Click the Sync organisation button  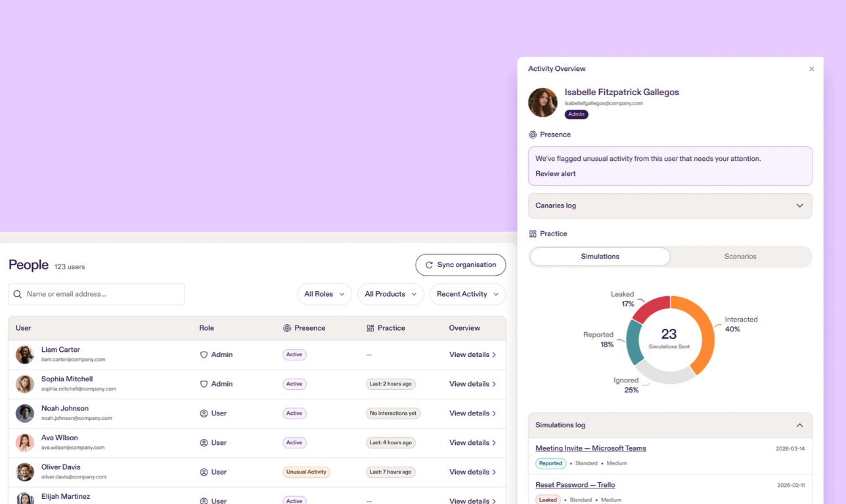pos(461,265)
